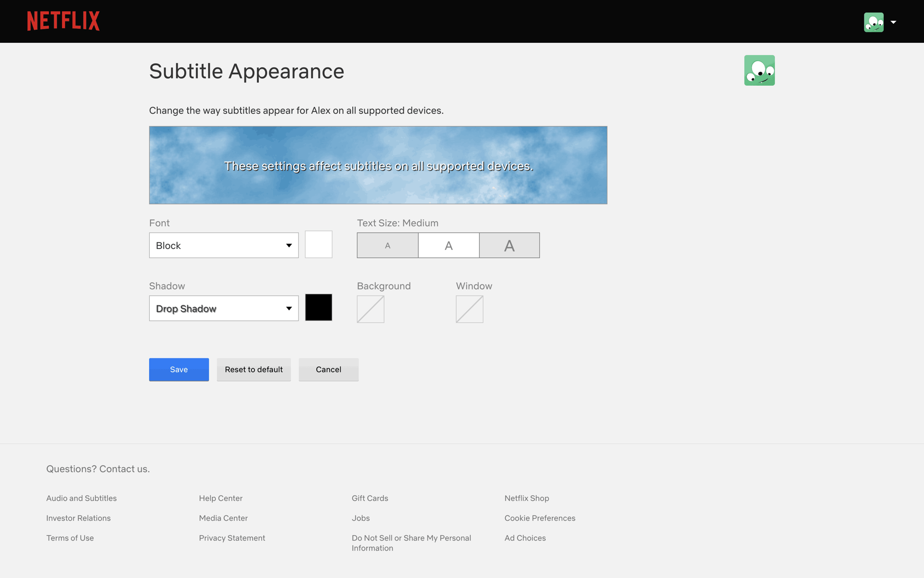Open Terms of Use footer link

coord(70,538)
